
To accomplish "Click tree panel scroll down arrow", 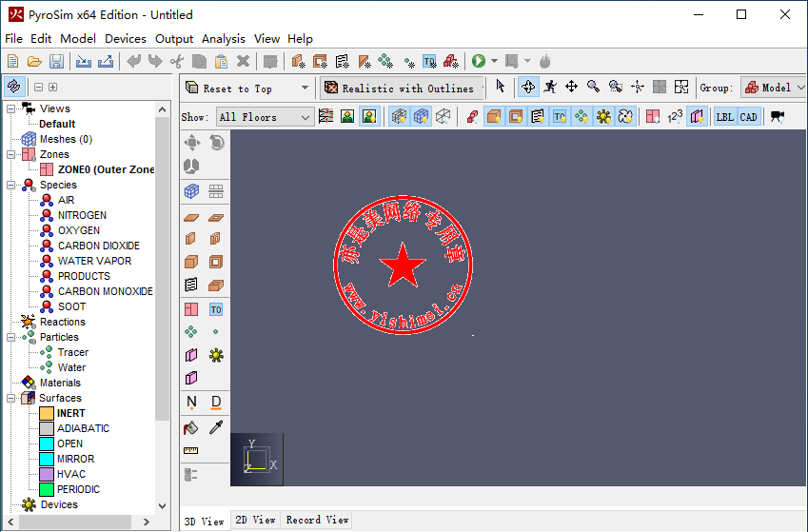I will coord(163,506).
